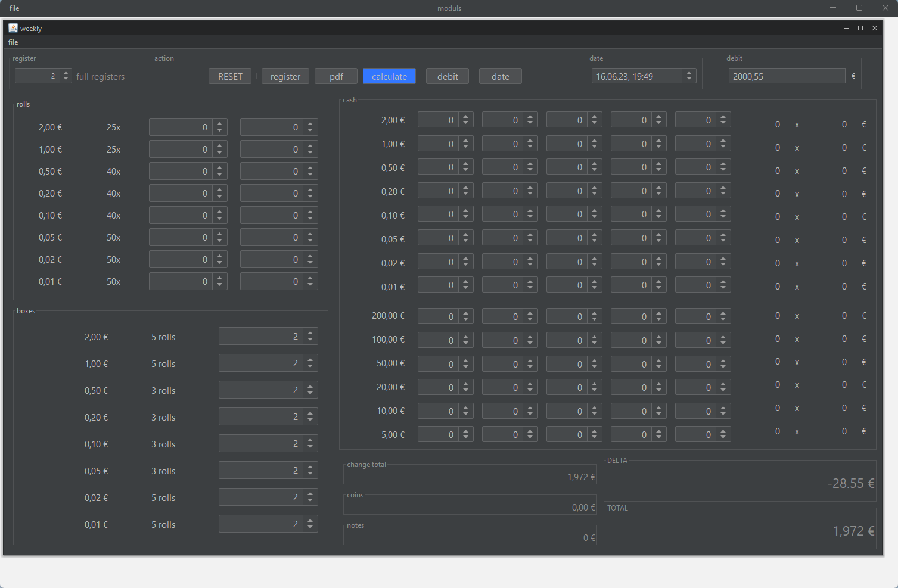Click the 'full registers' label

pos(100,76)
